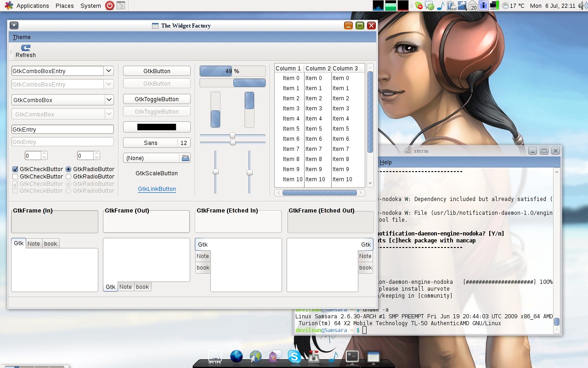Follow the GtkLinkButton link
The height and width of the screenshot is (368, 588).
tap(157, 189)
